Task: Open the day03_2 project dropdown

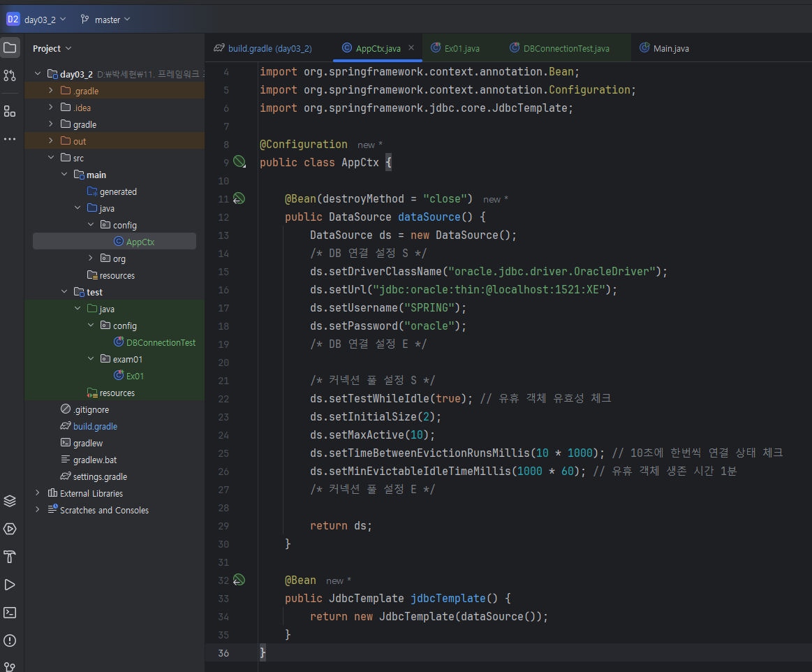Action: click(x=45, y=20)
